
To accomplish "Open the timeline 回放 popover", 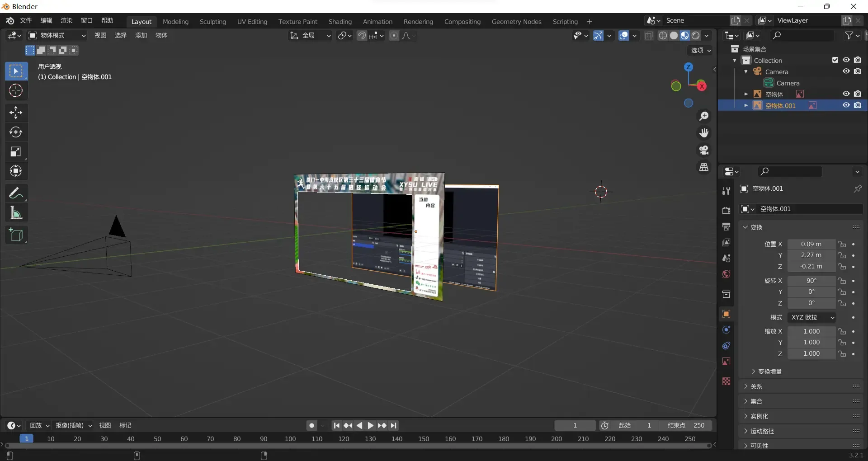I will tap(39, 425).
